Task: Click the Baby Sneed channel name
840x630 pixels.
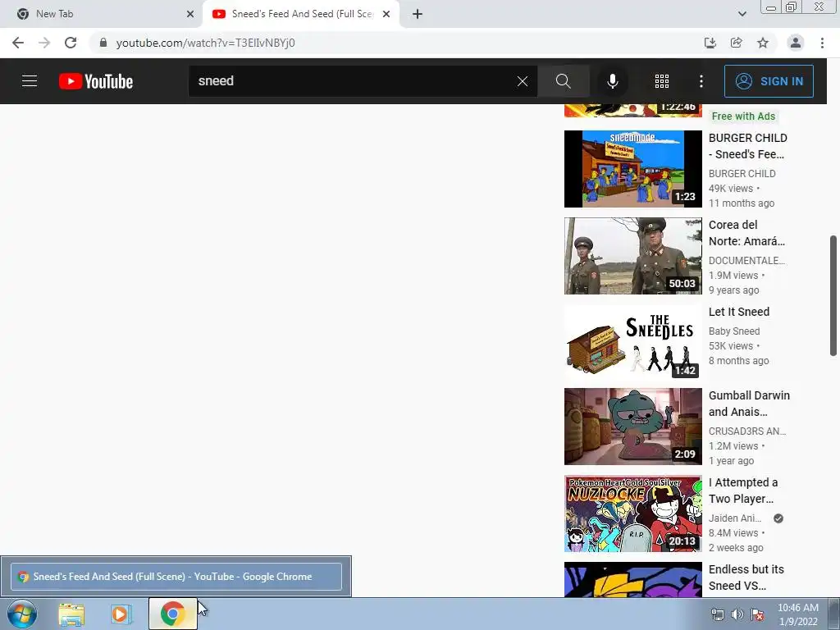Action: tap(734, 331)
